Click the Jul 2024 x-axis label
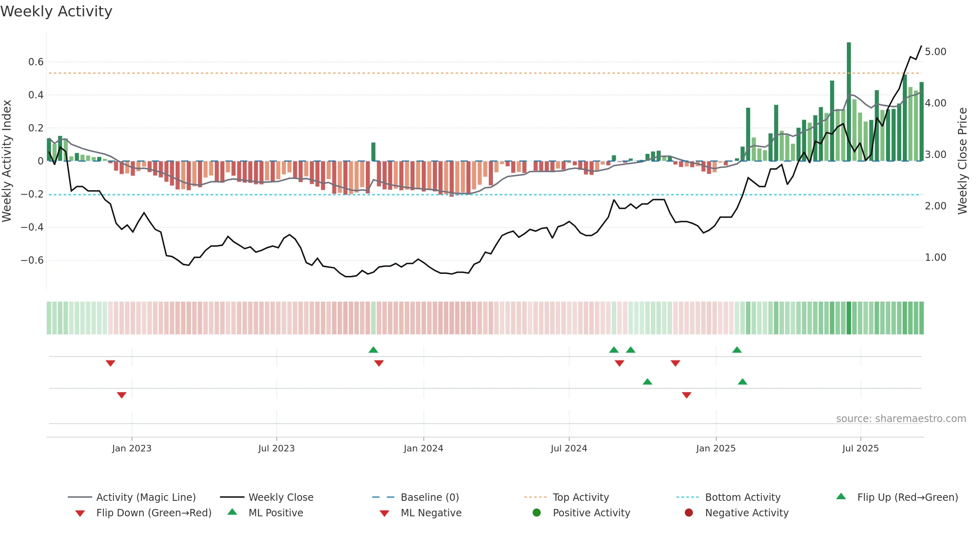The image size is (980, 551). click(x=569, y=448)
